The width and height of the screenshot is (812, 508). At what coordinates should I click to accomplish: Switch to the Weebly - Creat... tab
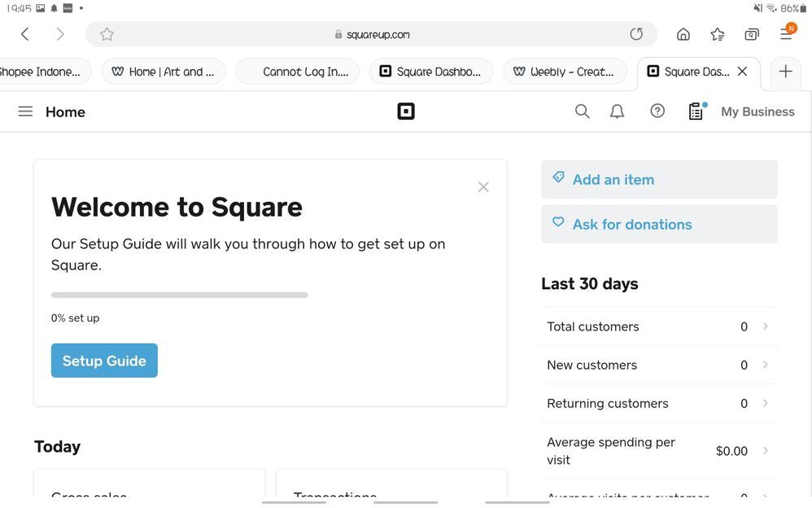tap(565, 72)
